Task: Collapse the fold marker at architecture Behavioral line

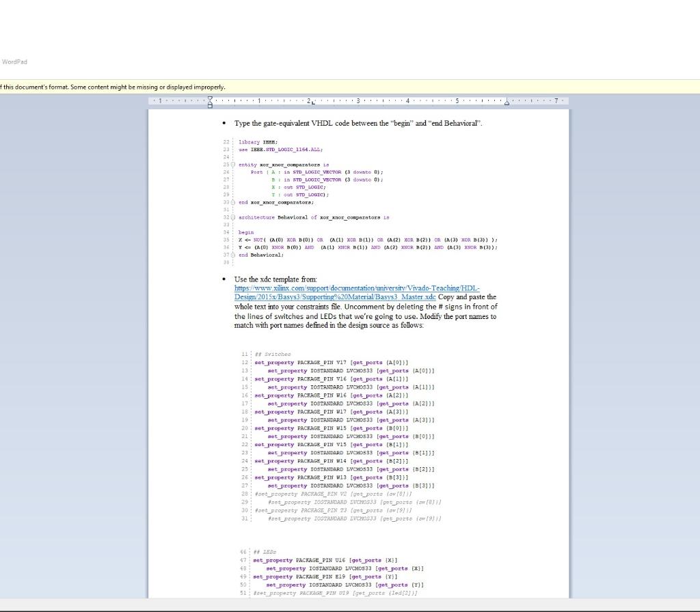Action: [x=232, y=217]
